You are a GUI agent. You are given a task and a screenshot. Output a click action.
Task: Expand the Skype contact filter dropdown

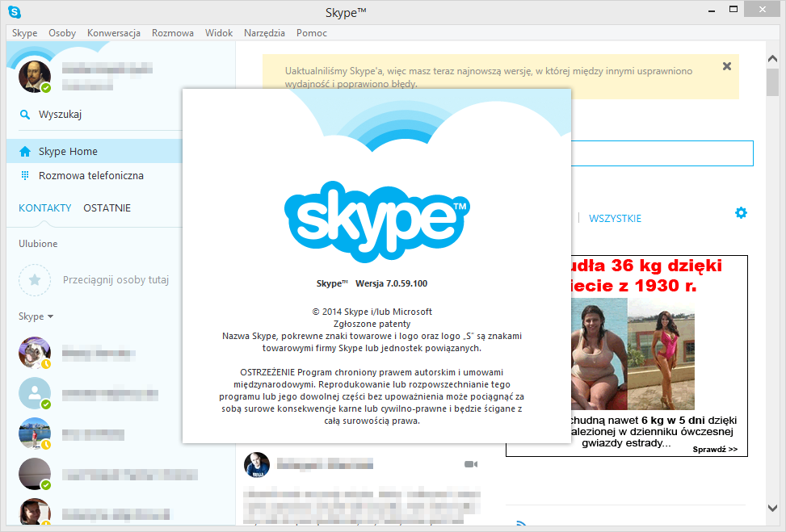36,316
